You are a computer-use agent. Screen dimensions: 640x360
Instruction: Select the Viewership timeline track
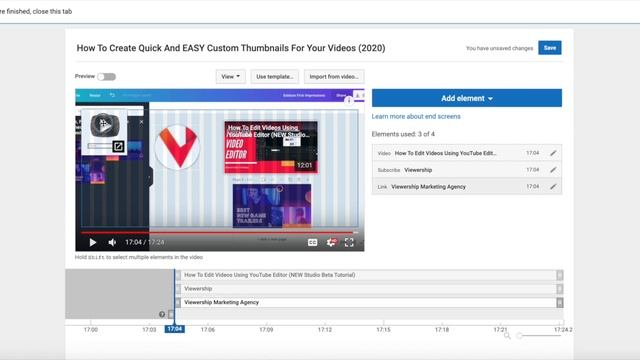369,289
